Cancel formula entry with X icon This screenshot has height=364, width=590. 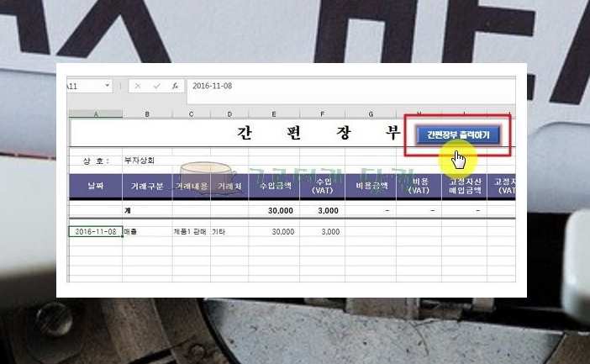[138, 87]
